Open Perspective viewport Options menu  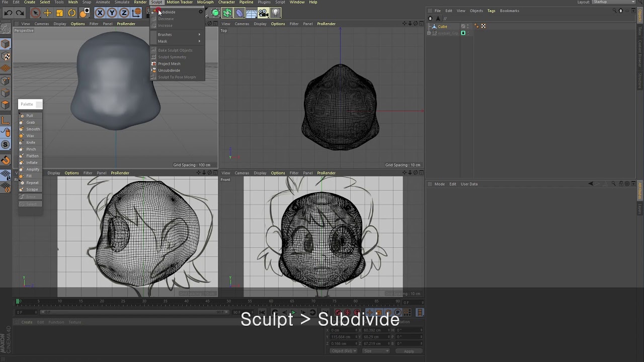pyautogui.click(x=77, y=24)
